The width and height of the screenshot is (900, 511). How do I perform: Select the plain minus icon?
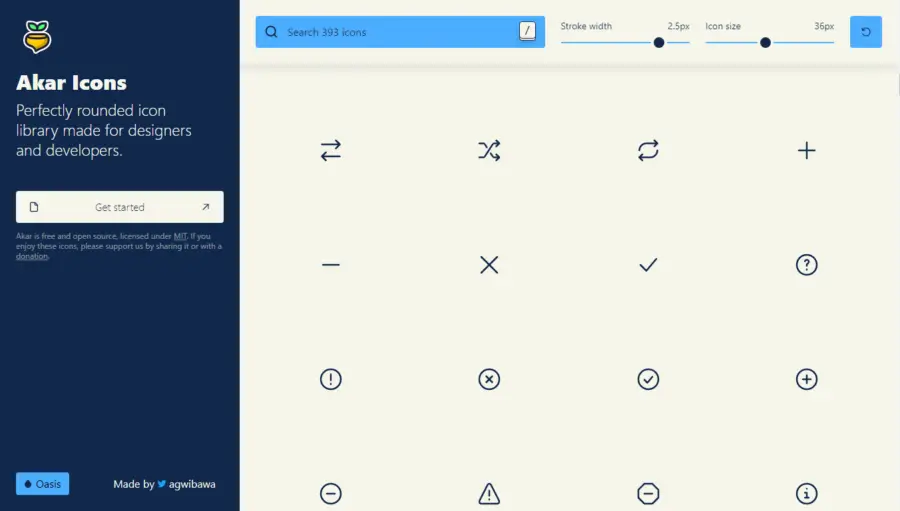click(331, 265)
